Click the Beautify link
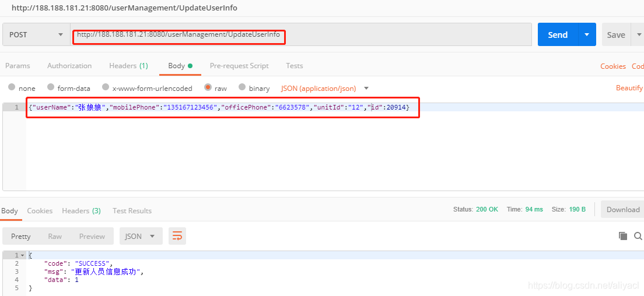Image resolution: width=644 pixels, height=296 pixels. point(629,88)
